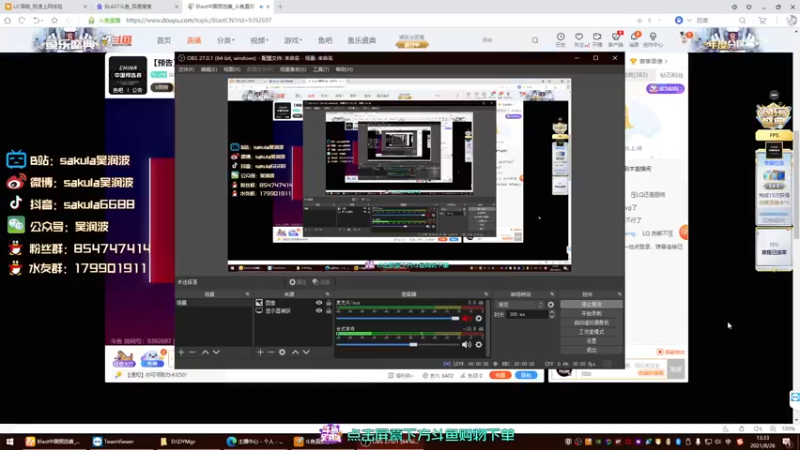Click the browser address bar URL
The image size is (800, 450).
(x=198, y=20)
